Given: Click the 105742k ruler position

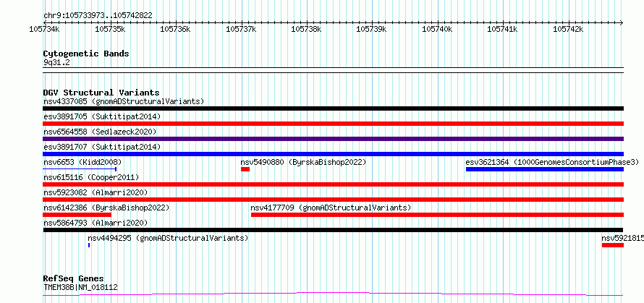Looking at the screenshot, I should (x=569, y=29).
